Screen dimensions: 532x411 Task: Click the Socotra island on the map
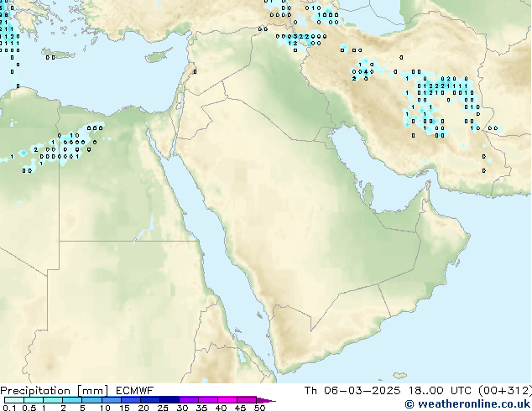pos(400,376)
